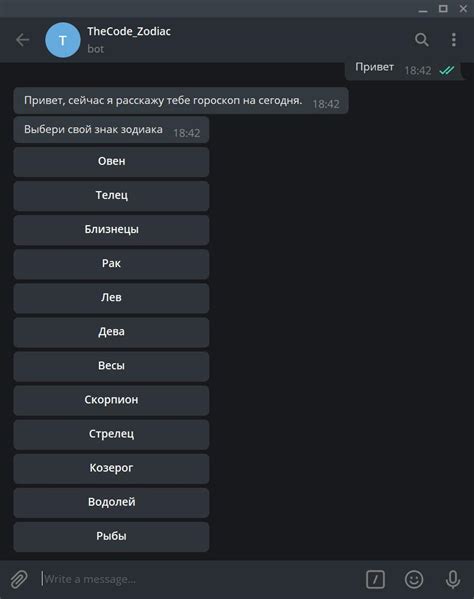
Task: Open search in the chat header
Action: coord(422,40)
